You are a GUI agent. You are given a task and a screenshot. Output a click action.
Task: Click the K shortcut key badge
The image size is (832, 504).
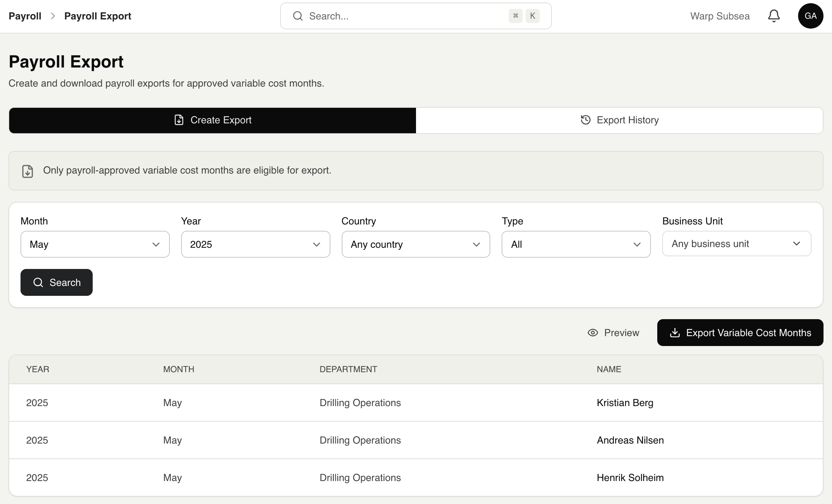coord(532,16)
